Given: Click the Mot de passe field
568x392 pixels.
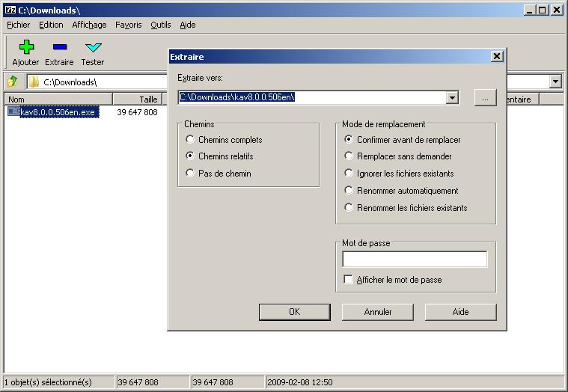Looking at the screenshot, I should point(415,259).
